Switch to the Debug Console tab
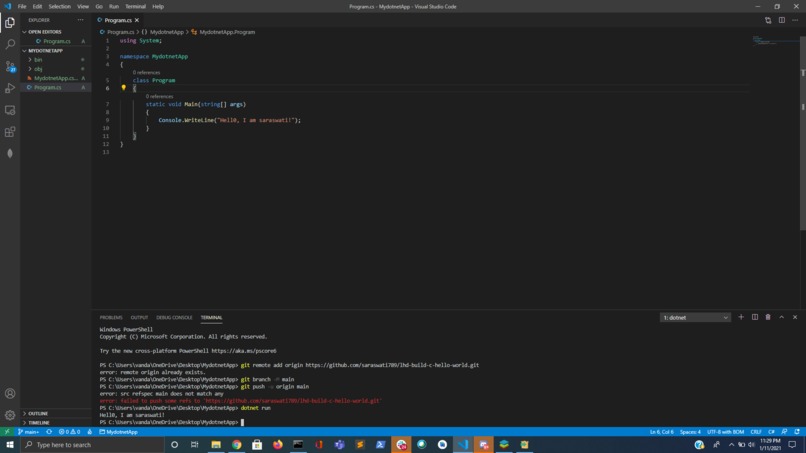This screenshot has height=453, width=806. [x=174, y=318]
